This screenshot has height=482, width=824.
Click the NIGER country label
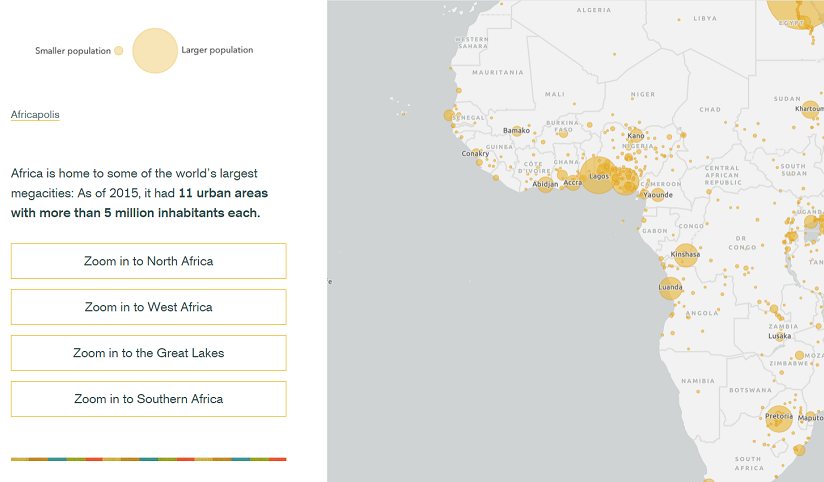tap(643, 95)
